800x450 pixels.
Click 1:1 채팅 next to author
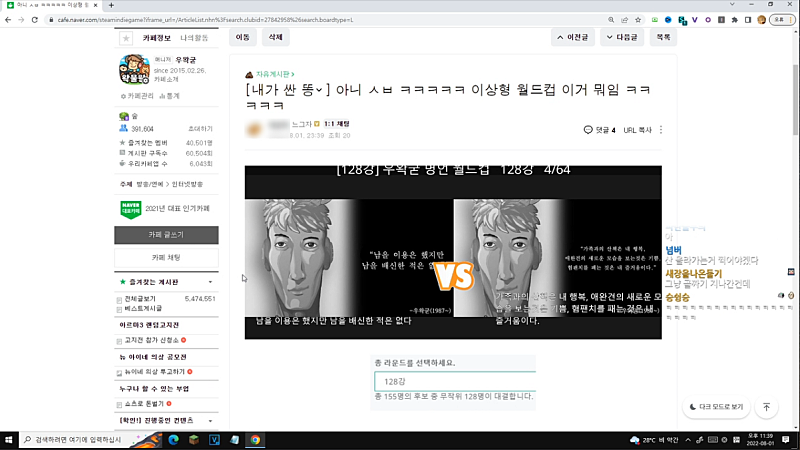point(337,124)
